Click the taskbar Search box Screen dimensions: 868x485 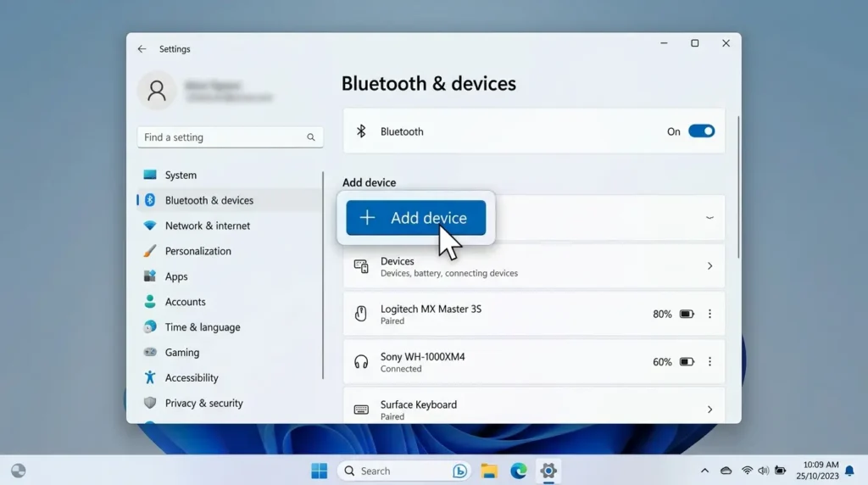click(404, 471)
